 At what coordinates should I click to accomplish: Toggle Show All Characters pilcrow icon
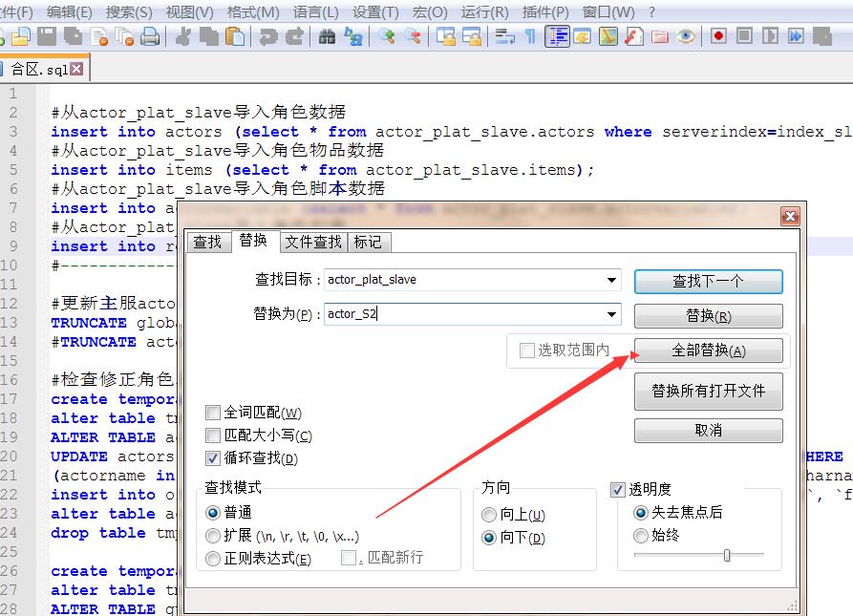[530, 36]
